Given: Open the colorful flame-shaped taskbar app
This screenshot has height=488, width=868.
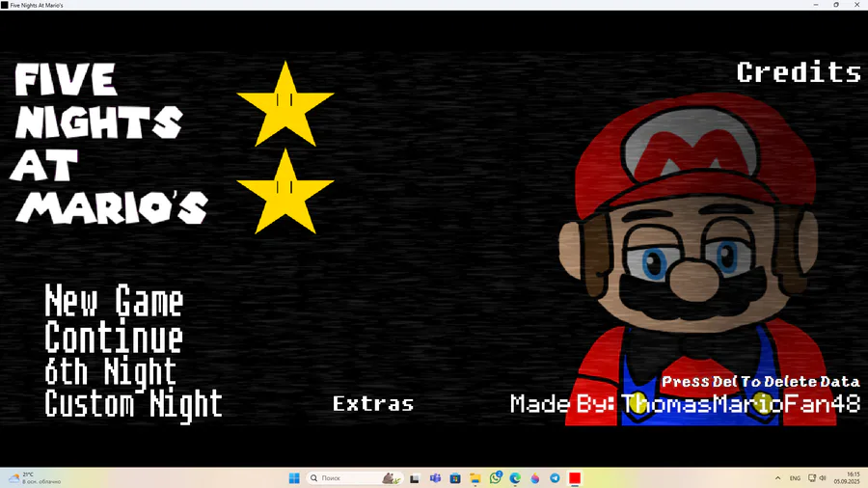Looking at the screenshot, I should pyautogui.click(x=534, y=478).
